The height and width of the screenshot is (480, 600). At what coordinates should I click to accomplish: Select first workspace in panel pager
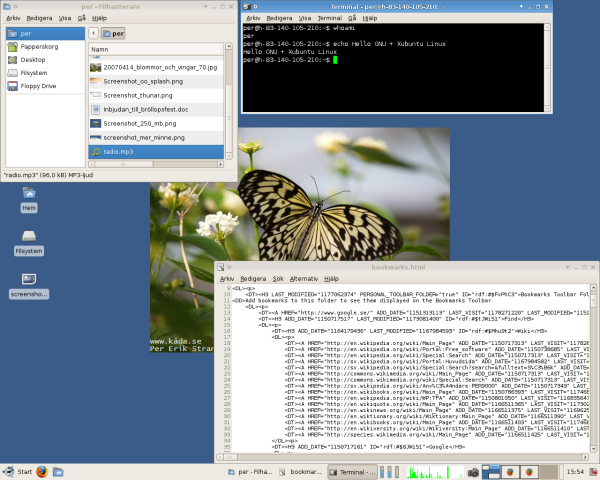[x=491, y=472]
